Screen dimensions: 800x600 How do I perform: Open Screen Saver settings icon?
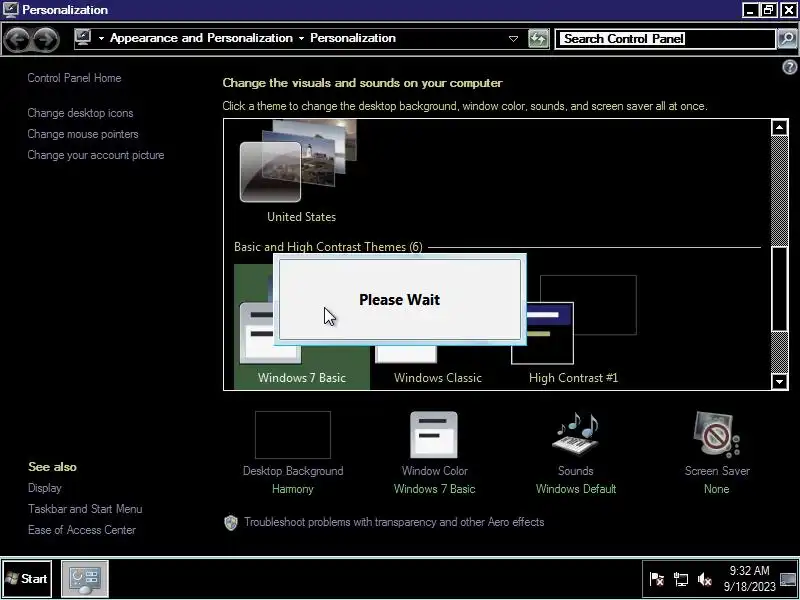(716, 434)
